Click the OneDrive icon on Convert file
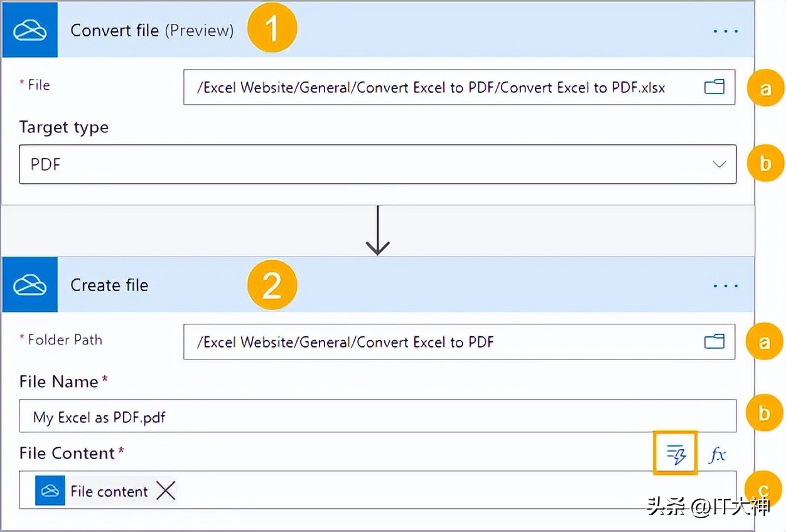Viewport: 786px width, 532px height. click(x=30, y=29)
